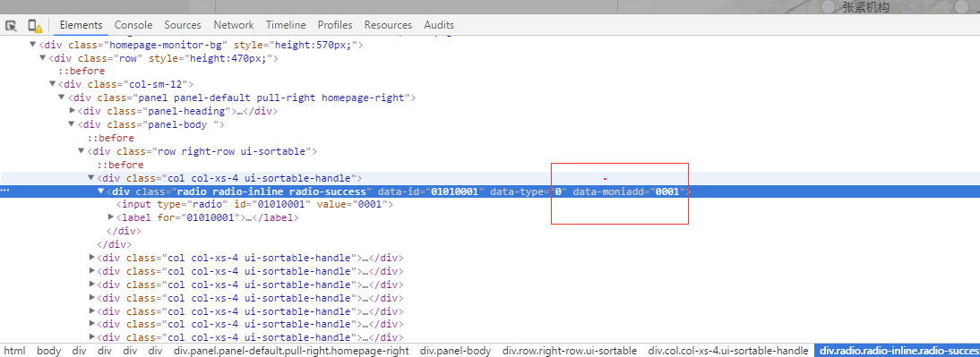Select the div.panel-body breadcrumb
The image size is (980, 357).
pos(456,351)
